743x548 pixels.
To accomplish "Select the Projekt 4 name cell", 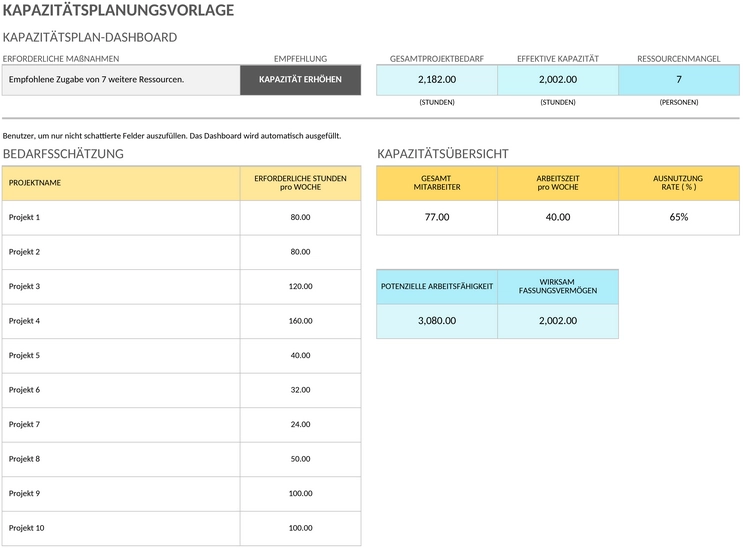I will [x=121, y=321].
